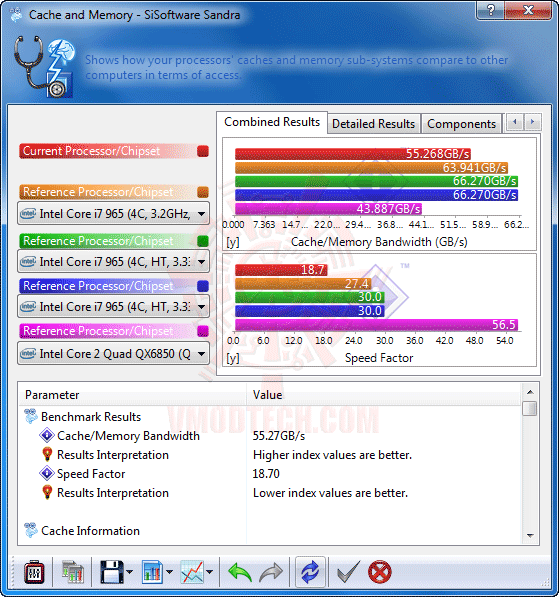The width and height of the screenshot is (559, 597).
Task: Click the help question mark button
Action: click(x=490, y=10)
